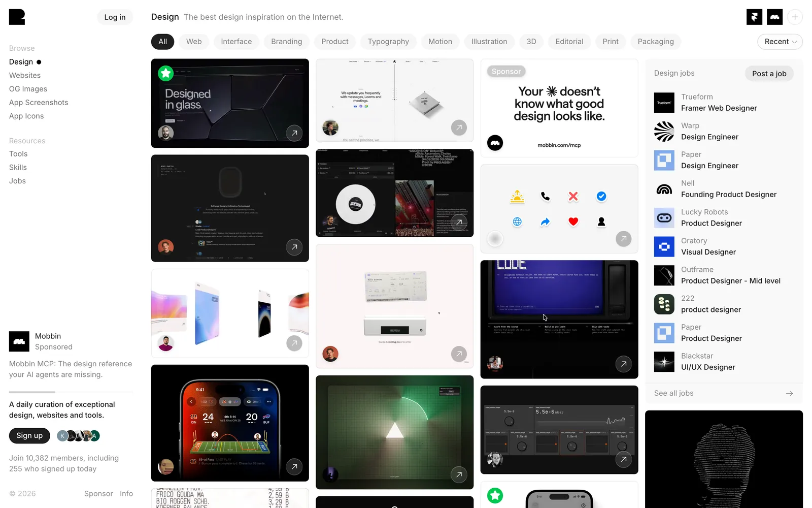The image size is (812, 508).
Task: Select the Branding filter tab
Action: (287, 42)
